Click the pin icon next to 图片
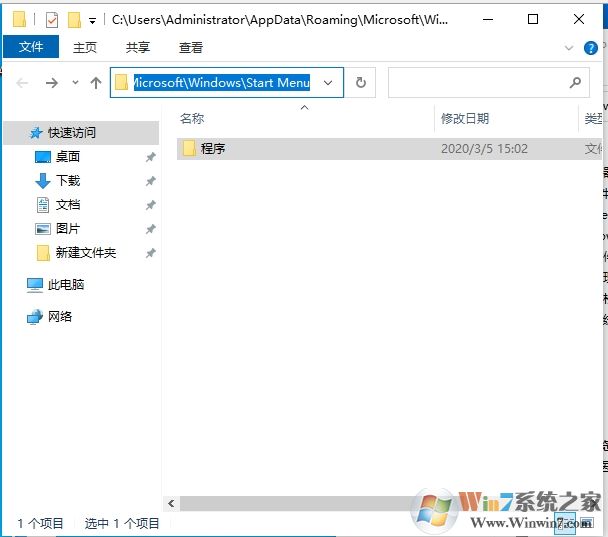This screenshot has width=608, height=537. (150, 229)
